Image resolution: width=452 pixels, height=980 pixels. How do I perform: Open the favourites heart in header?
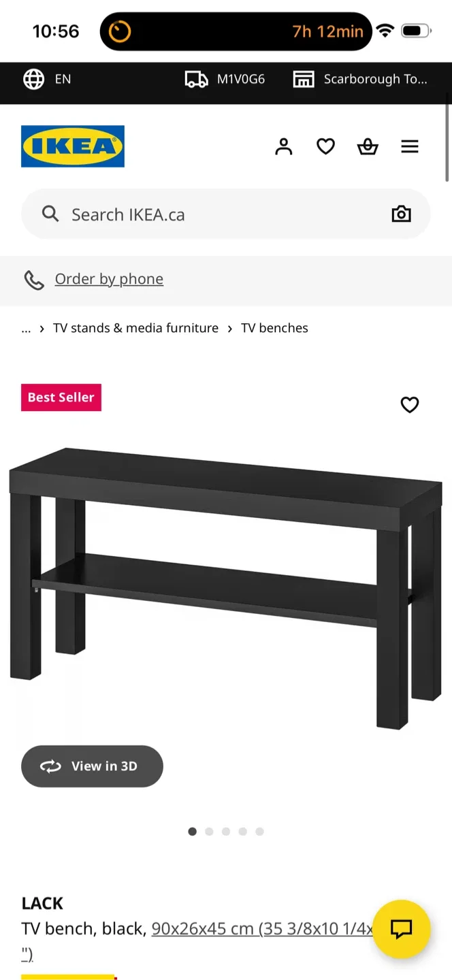tap(326, 146)
